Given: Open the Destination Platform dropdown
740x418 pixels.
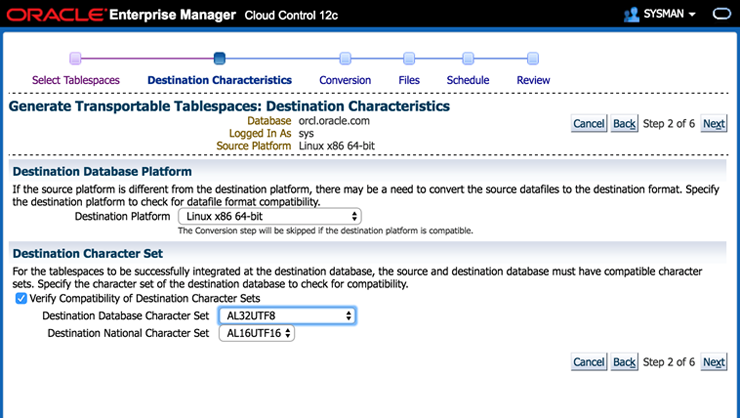Looking at the screenshot, I should [x=269, y=216].
